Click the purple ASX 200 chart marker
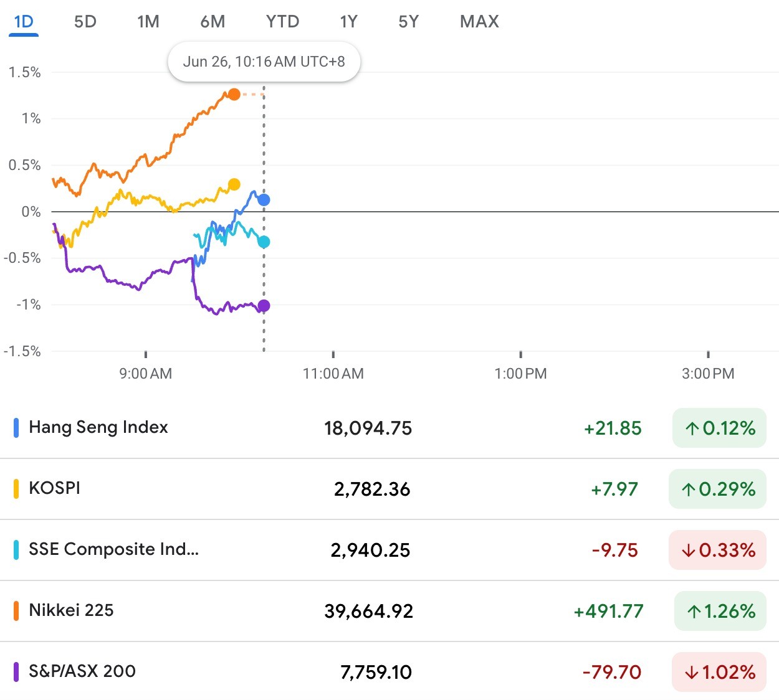Image resolution: width=779 pixels, height=700 pixels. point(264,306)
